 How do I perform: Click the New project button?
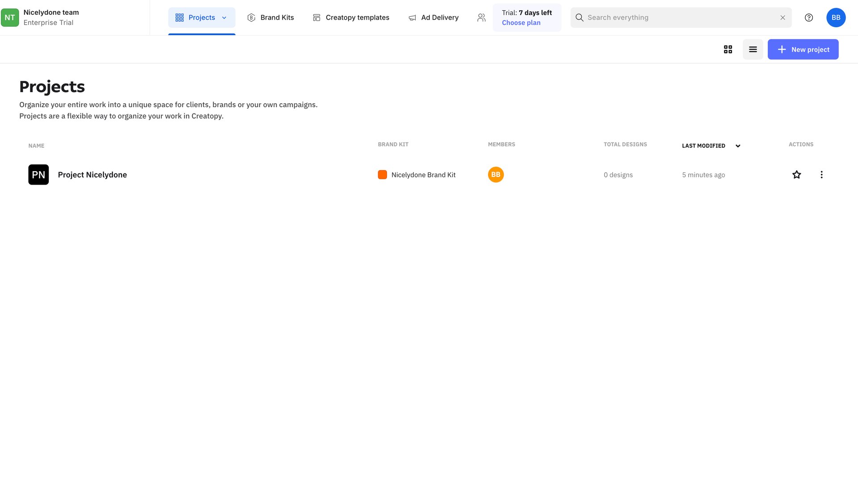(803, 49)
